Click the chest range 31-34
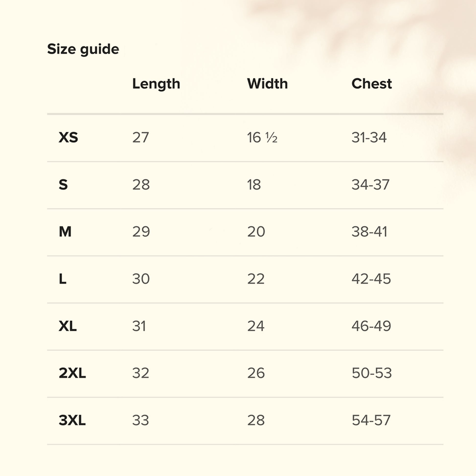Screen dimensions: 476x476 pyautogui.click(x=369, y=137)
